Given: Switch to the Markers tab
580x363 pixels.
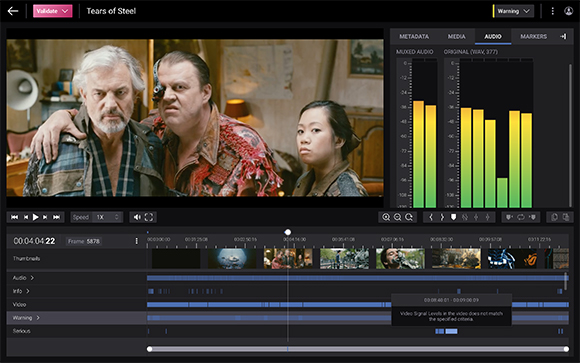Looking at the screenshot, I should click(x=533, y=36).
